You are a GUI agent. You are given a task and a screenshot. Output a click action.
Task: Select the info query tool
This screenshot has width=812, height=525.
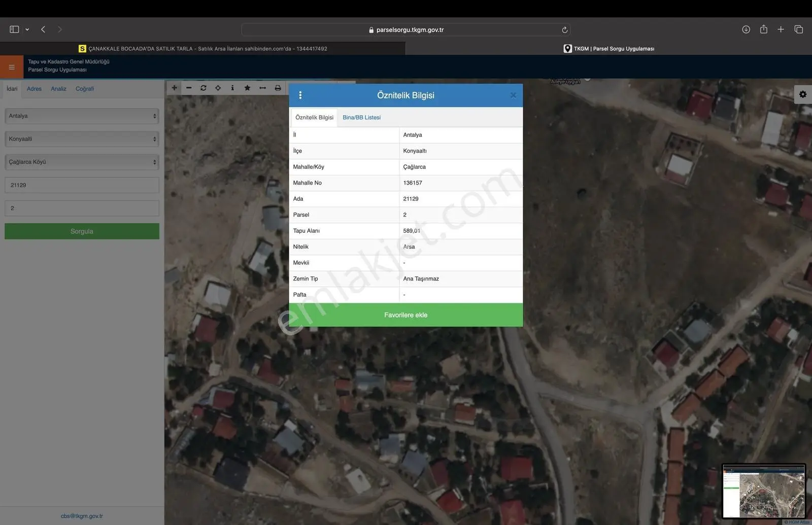pos(232,88)
